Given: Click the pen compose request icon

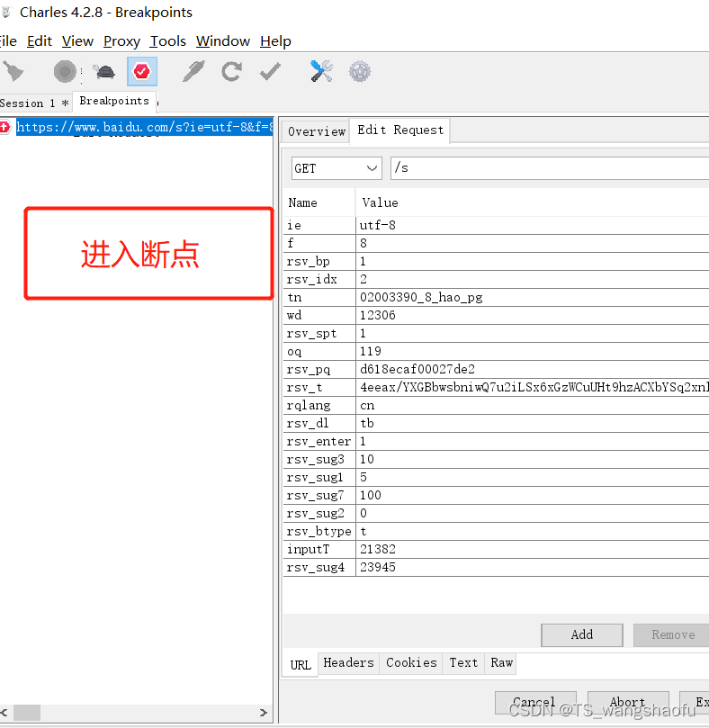Looking at the screenshot, I should pos(193,71).
